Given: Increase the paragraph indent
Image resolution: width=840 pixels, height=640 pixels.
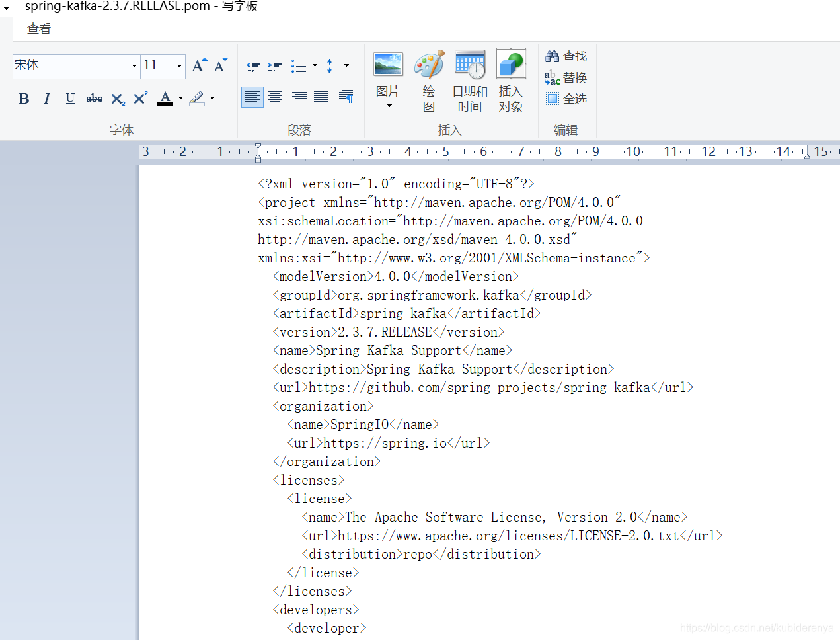Looking at the screenshot, I should click(274, 65).
